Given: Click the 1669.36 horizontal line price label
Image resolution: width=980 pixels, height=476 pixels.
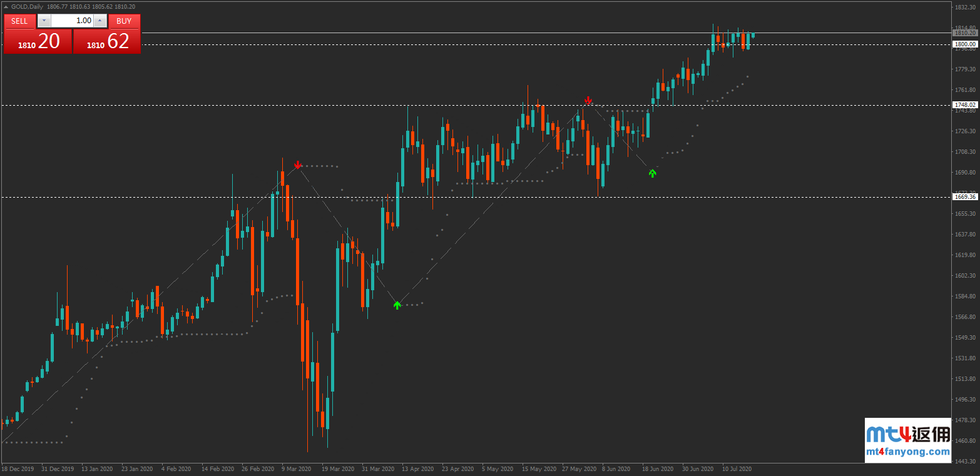Looking at the screenshot, I should 964,197.
